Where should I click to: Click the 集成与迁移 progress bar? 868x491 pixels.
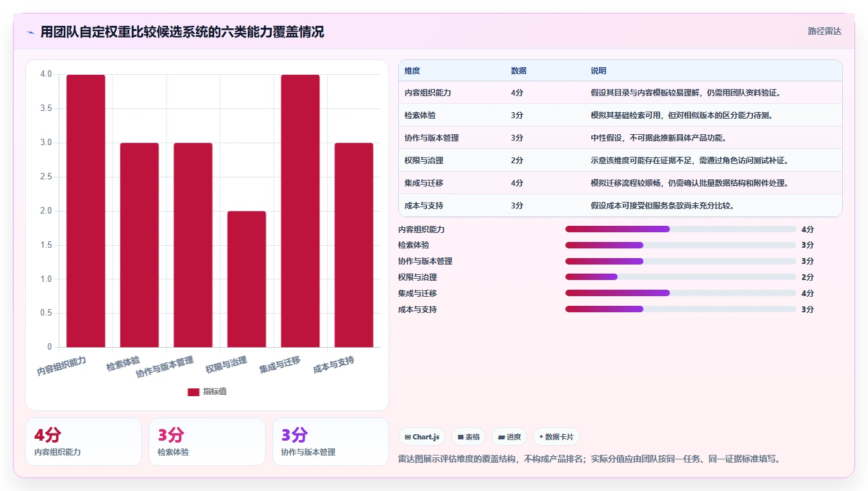pos(681,293)
